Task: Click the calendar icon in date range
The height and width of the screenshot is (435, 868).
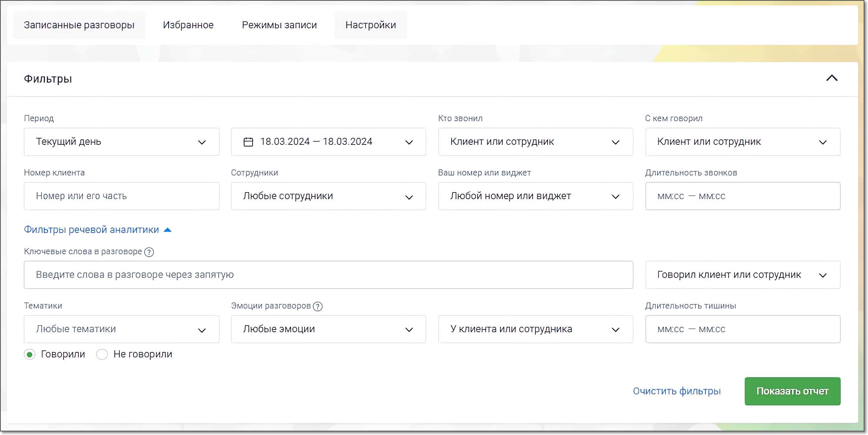Action: (x=248, y=142)
